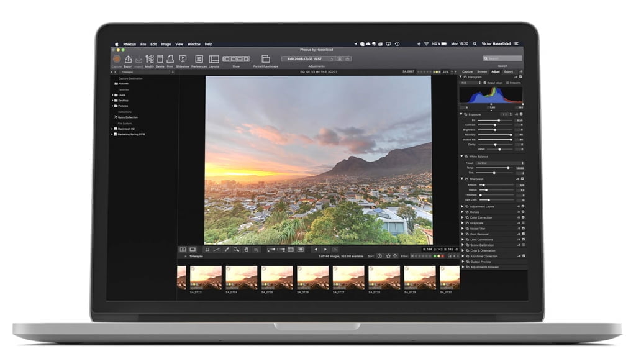The height and width of the screenshot is (364, 636).
Task: Expand the Color Correction section
Action: click(462, 217)
